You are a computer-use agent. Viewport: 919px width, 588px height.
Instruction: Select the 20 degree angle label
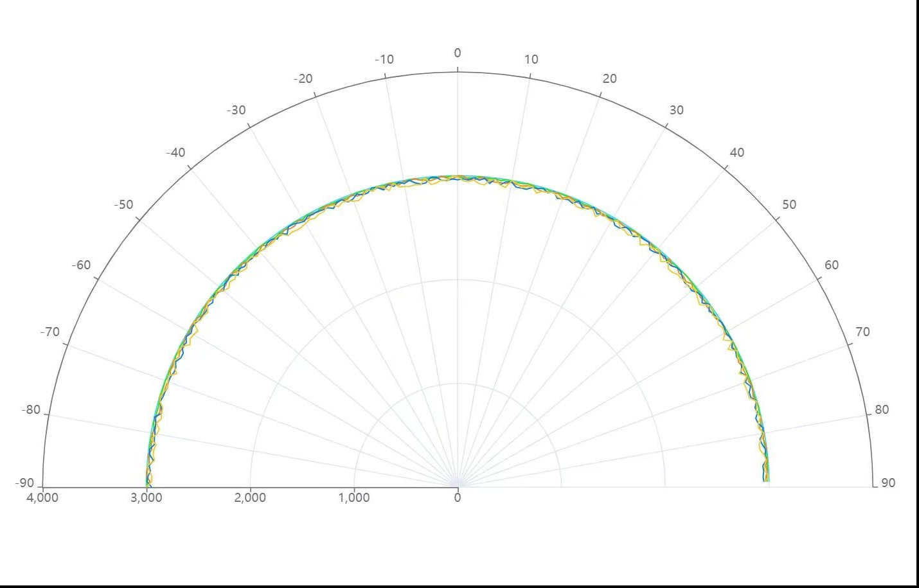pos(609,79)
